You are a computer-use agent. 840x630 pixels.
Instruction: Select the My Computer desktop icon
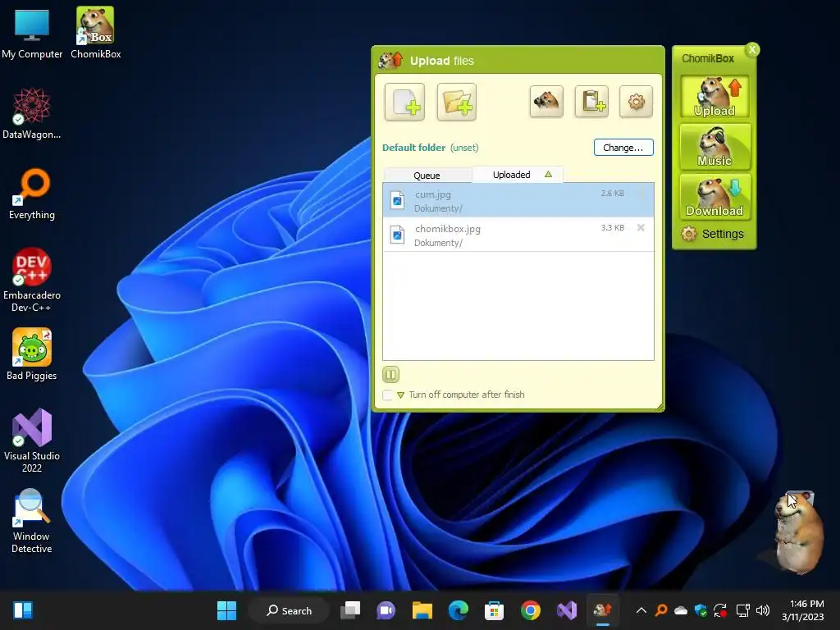32,33
